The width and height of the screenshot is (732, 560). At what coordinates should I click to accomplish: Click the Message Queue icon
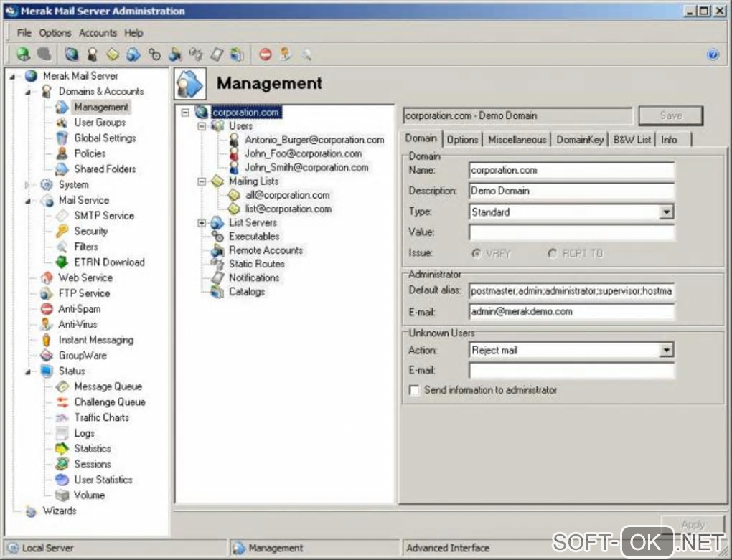point(62,386)
